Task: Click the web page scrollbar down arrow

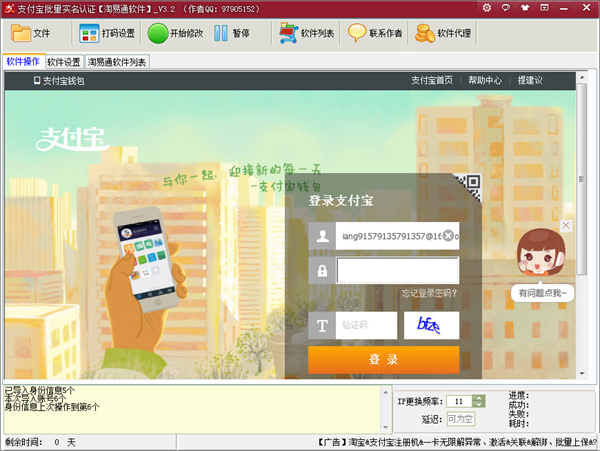Action: 582,373
